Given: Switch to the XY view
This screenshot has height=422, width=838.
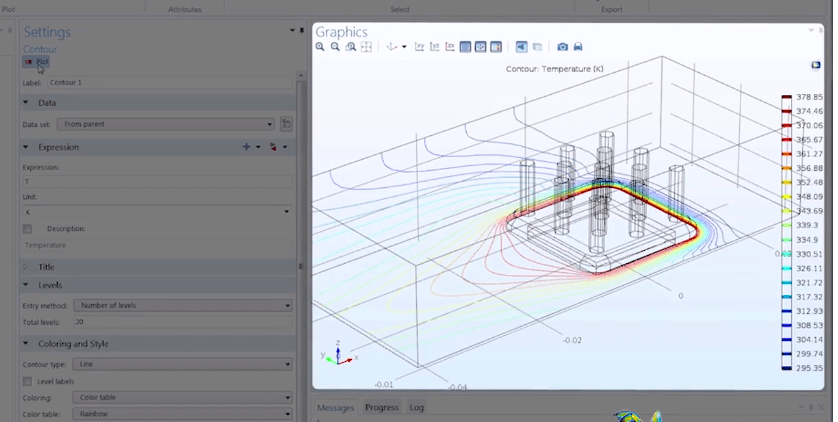Looking at the screenshot, I should pyautogui.click(x=420, y=47).
